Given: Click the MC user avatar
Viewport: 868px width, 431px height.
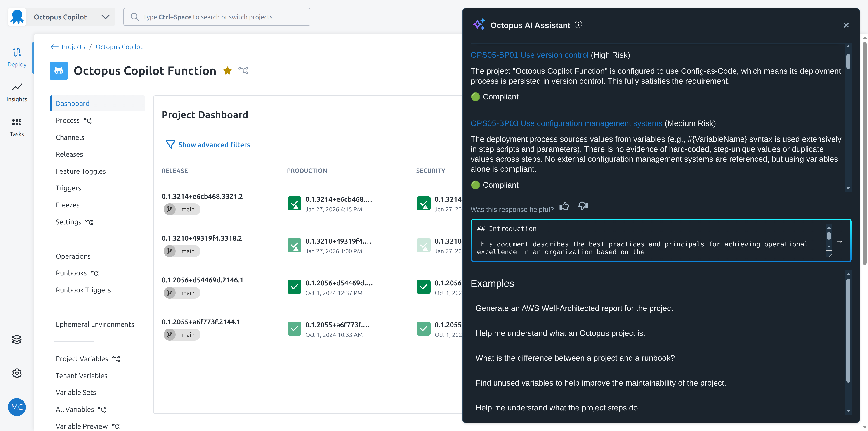Looking at the screenshot, I should [17, 407].
